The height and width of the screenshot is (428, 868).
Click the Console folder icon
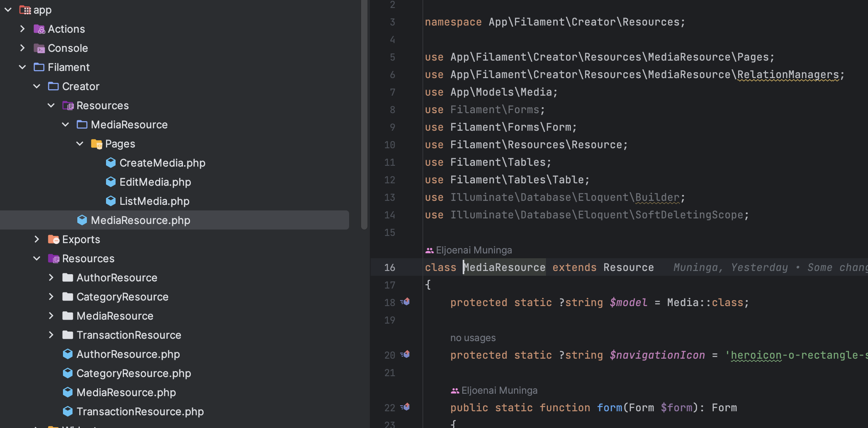39,48
